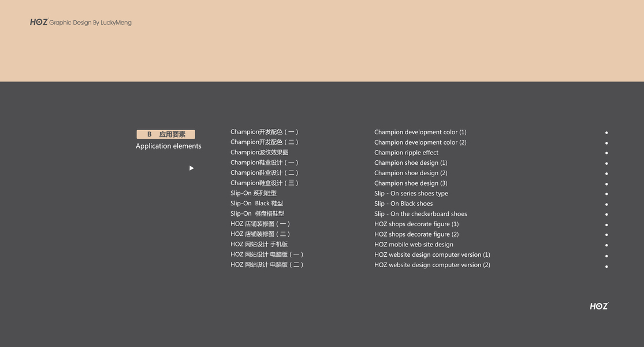Click 'Slip-On 棋盘格鞋型' entry
Image resolution: width=644 pixels, height=347 pixels.
point(257,214)
